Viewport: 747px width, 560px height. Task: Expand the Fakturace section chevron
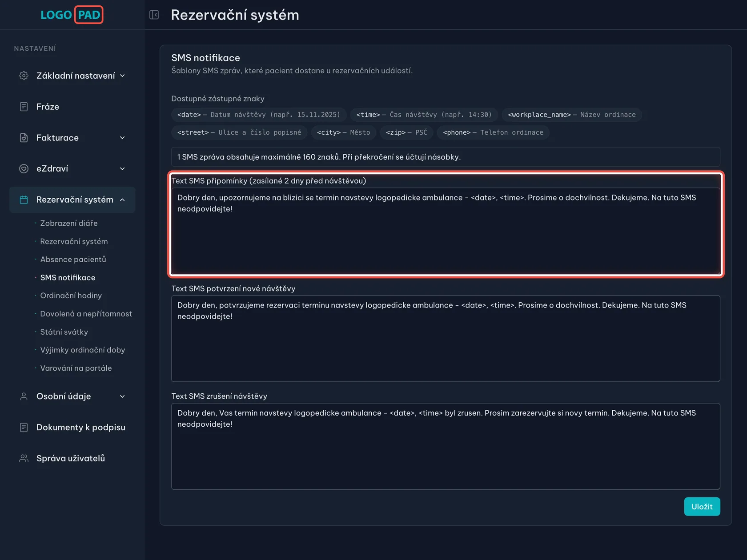(x=122, y=138)
